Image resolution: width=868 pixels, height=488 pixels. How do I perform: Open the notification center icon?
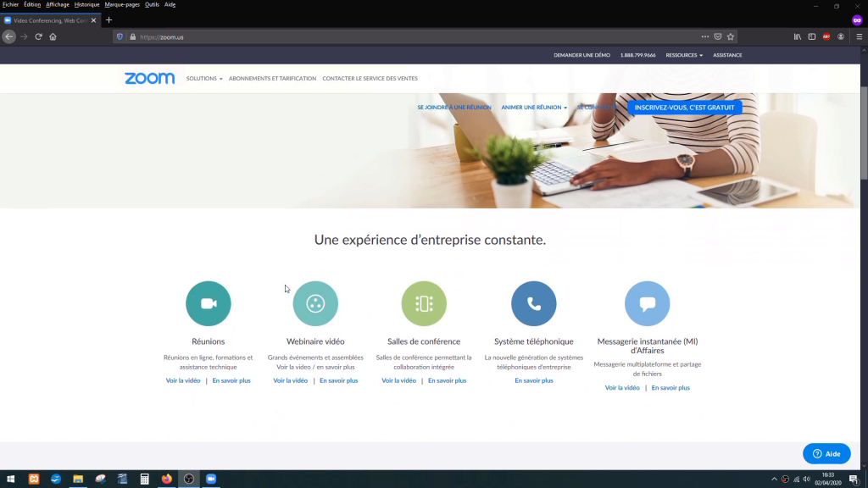854,480
